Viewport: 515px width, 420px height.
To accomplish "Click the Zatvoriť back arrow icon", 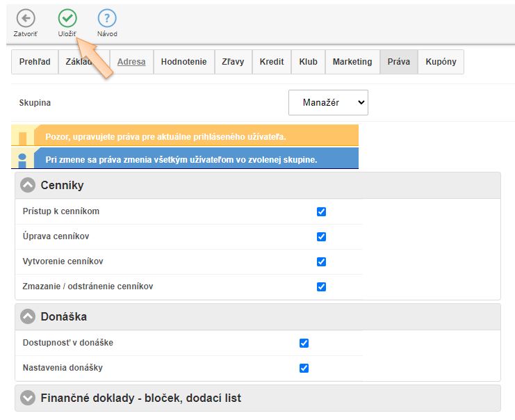I will [x=26, y=18].
